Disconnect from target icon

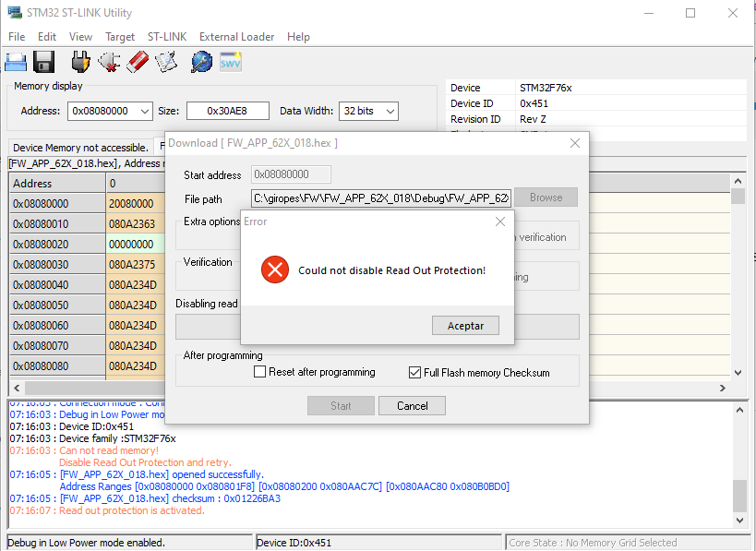click(109, 62)
